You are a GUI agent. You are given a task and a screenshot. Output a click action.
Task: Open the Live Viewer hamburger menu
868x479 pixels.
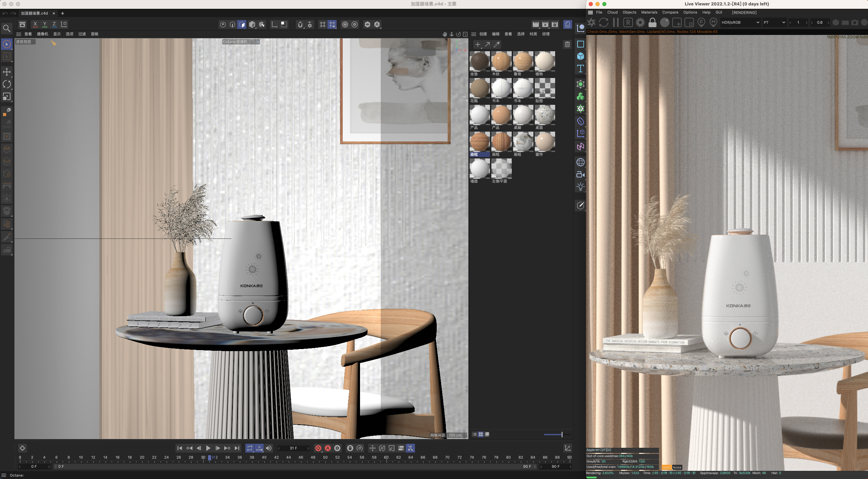pos(590,12)
